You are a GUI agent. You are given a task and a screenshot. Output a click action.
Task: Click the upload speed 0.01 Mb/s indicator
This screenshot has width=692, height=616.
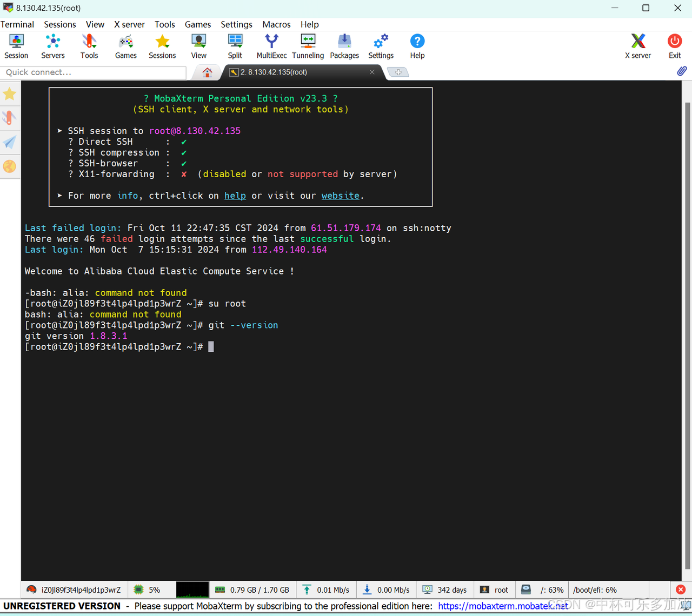coord(325,590)
